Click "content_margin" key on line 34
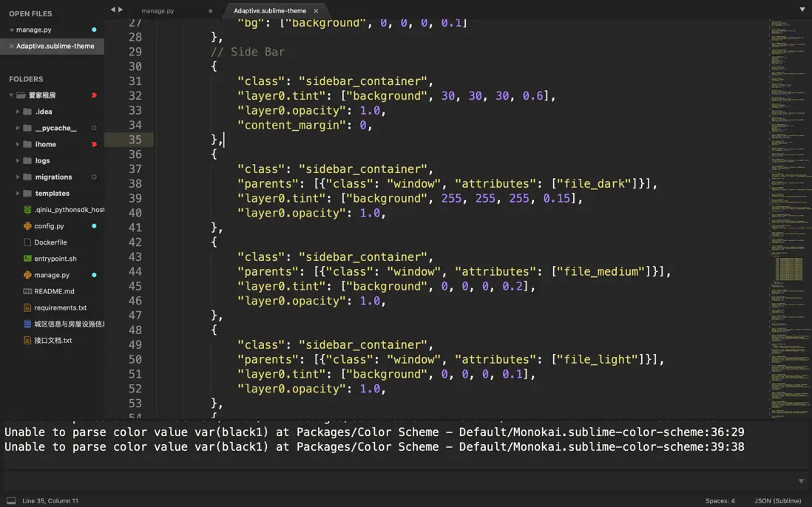This screenshot has height=507, width=812. (291, 125)
